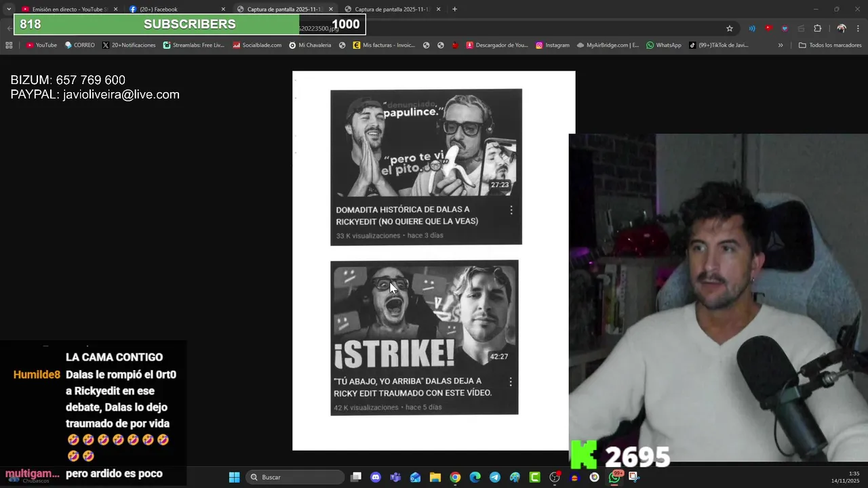Click the DOMADITA HISTÓRICA video thumbnail
Screen dimensions: 868x488
click(426, 143)
